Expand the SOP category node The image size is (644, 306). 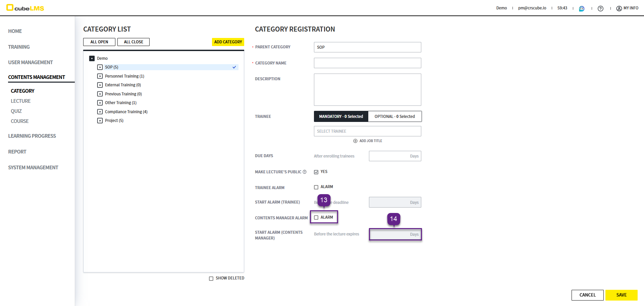(100, 67)
